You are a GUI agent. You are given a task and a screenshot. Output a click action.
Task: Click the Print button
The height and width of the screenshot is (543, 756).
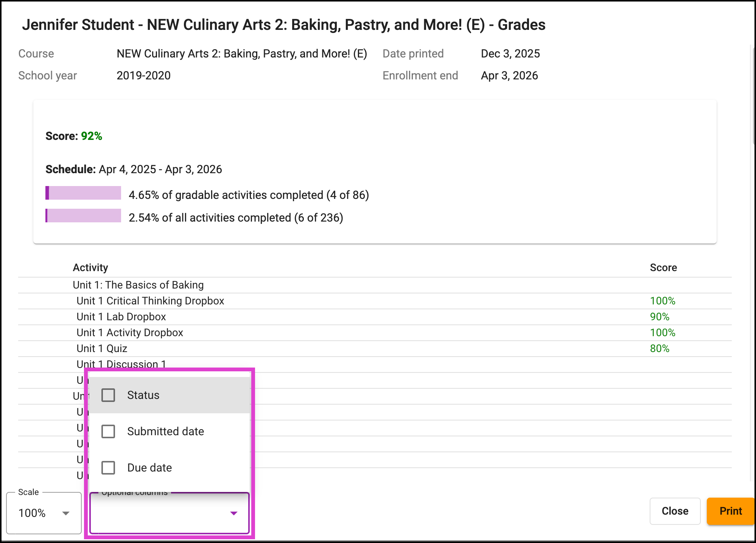coord(731,511)
